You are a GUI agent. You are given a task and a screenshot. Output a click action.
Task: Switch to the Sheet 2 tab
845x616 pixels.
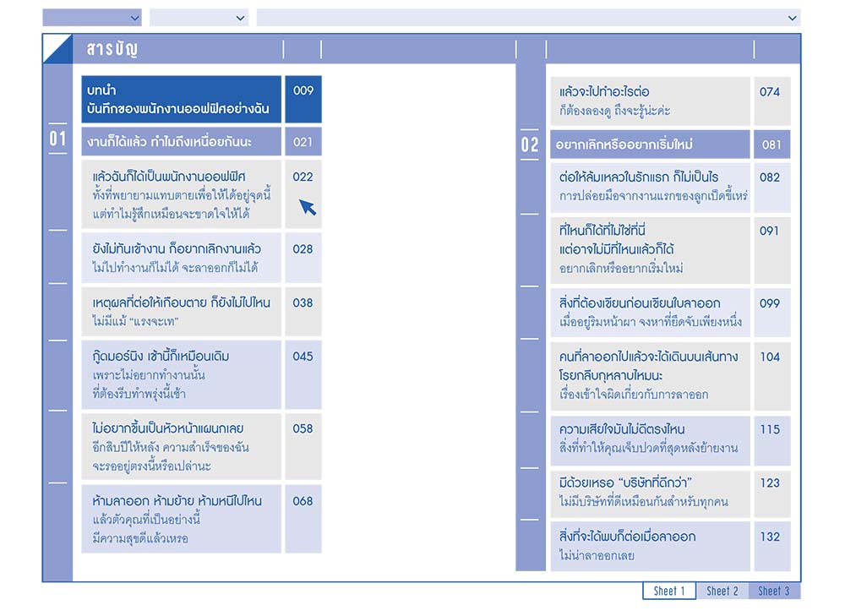coord(722,591)
